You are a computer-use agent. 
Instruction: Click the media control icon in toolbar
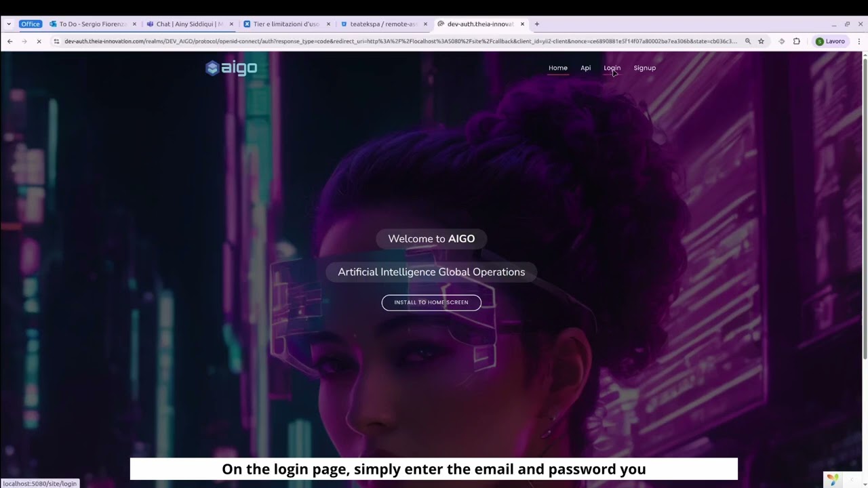(781, 41)
